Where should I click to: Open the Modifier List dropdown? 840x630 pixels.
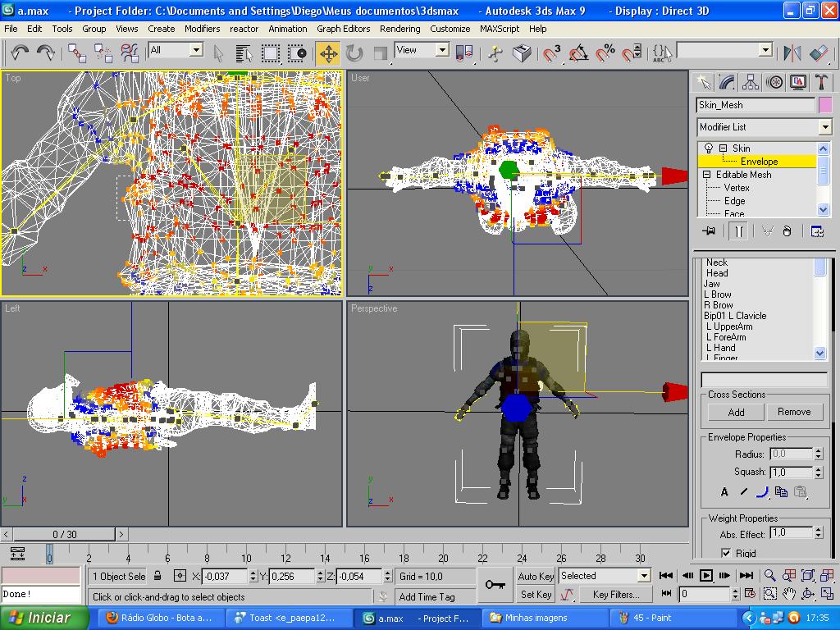tap(824, 127)
